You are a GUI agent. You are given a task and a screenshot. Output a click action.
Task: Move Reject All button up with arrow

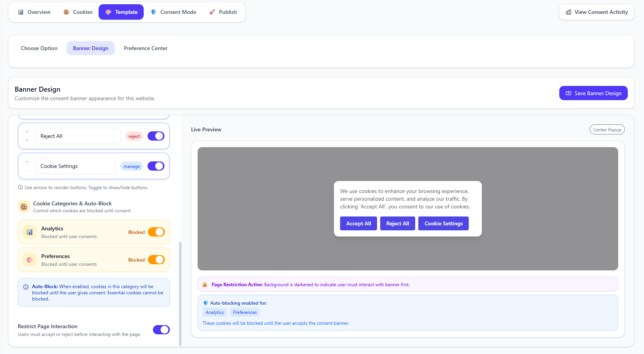(x=27, y=132)
